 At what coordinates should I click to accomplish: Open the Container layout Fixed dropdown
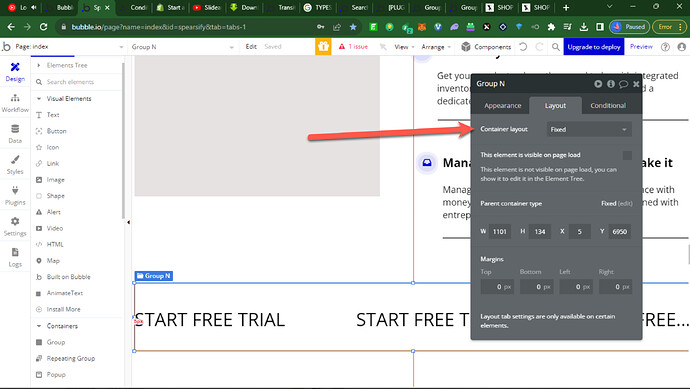589,129
